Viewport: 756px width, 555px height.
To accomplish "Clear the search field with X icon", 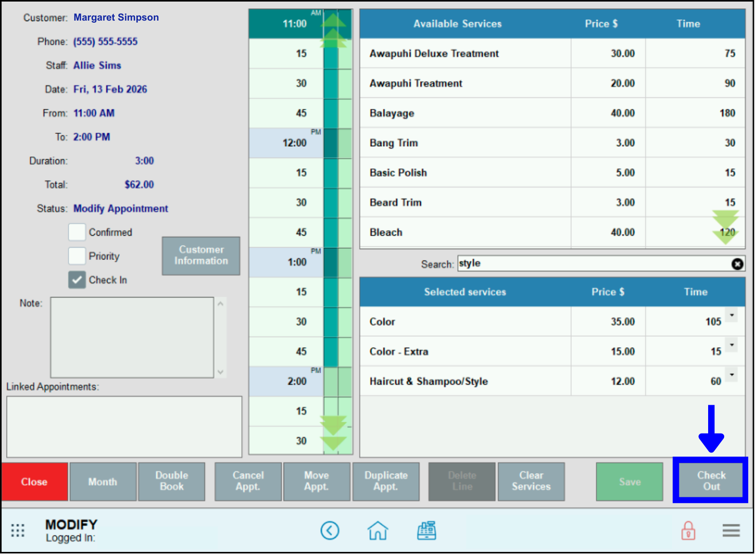I will [737, 264].
